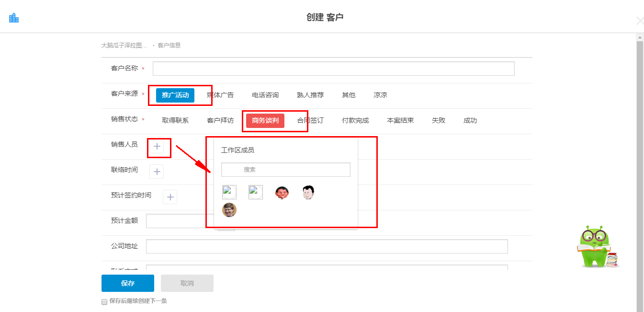Click the 公司地址 text field
Viewport: 644px width, 312px height.
coord(327,246)
